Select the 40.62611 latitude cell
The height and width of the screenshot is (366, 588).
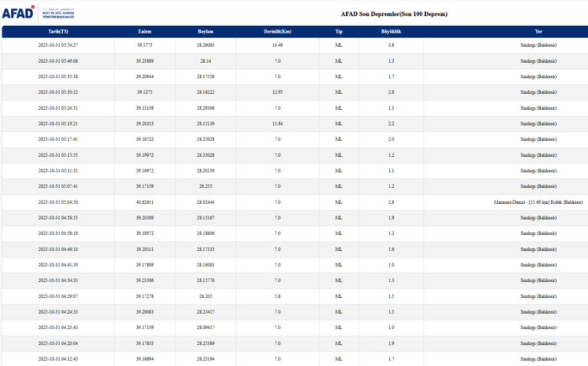tap(144, 202)
